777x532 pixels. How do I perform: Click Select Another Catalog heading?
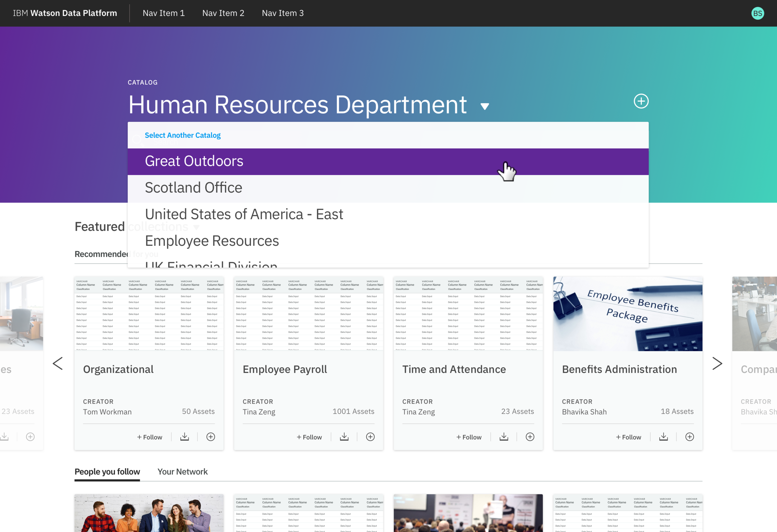point(182,135)
